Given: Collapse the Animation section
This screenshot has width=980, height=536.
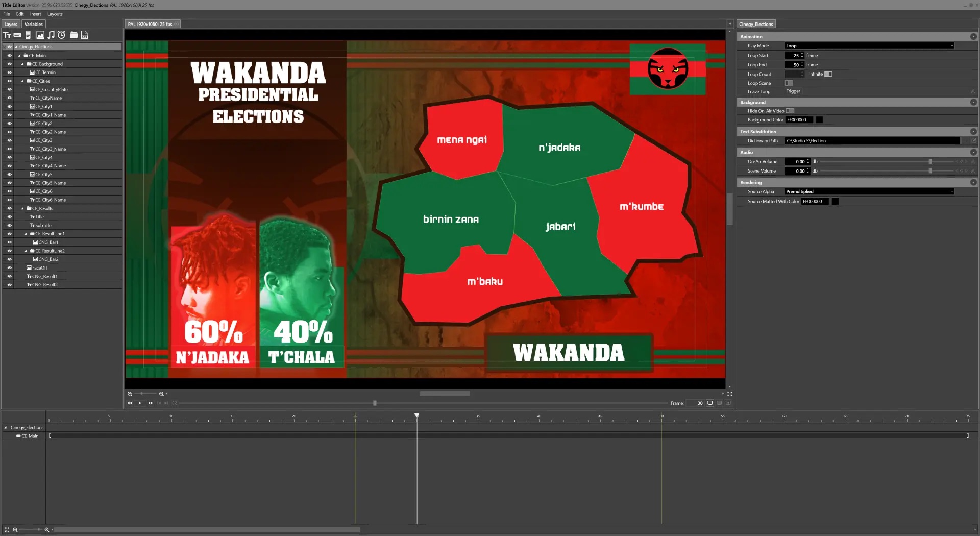Looking at the screenshot, I should [x=973, y=37].
